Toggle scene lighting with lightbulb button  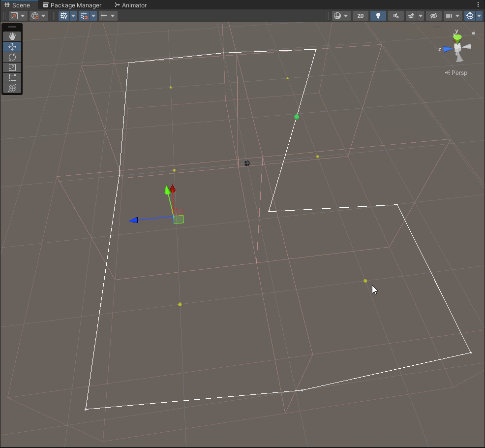click(378, 16)
